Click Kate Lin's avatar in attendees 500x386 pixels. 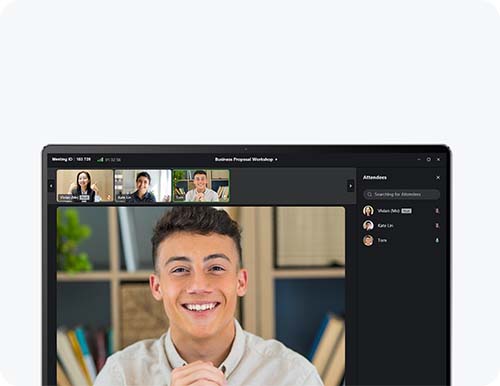coord(368,226)
